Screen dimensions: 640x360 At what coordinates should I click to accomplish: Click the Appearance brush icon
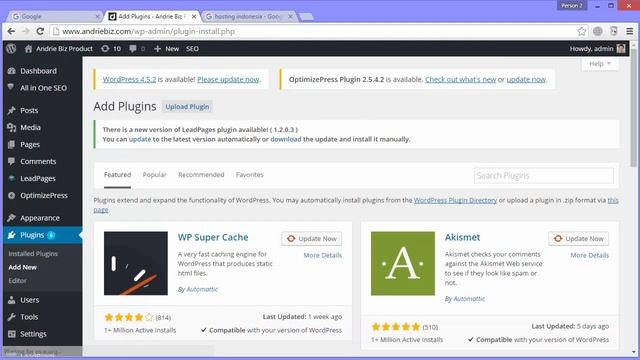pos(11,218)
